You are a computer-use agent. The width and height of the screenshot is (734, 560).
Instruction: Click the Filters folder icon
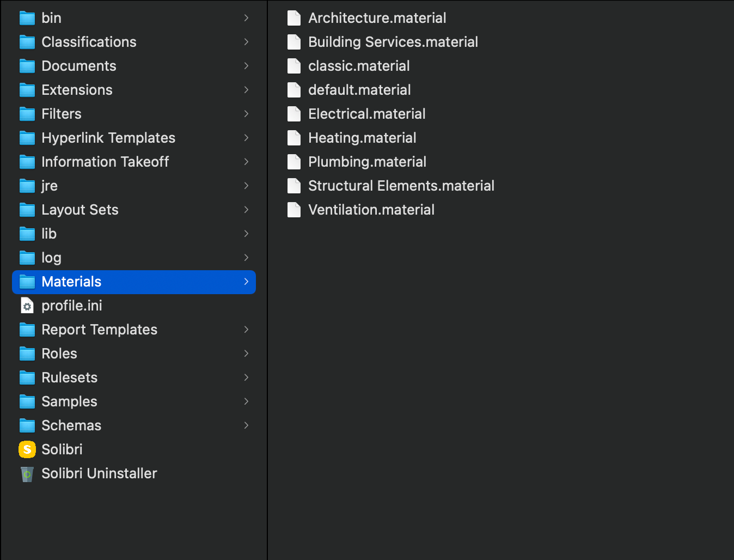27,114
